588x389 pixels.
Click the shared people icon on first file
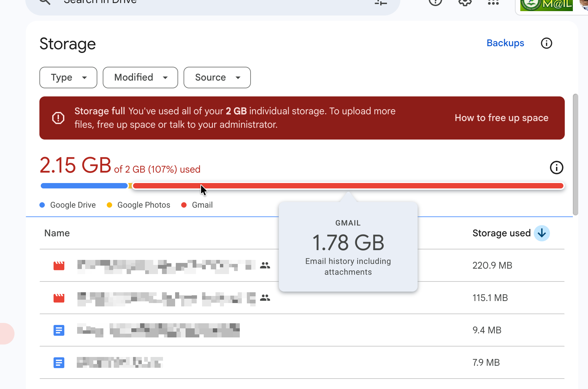265,266
